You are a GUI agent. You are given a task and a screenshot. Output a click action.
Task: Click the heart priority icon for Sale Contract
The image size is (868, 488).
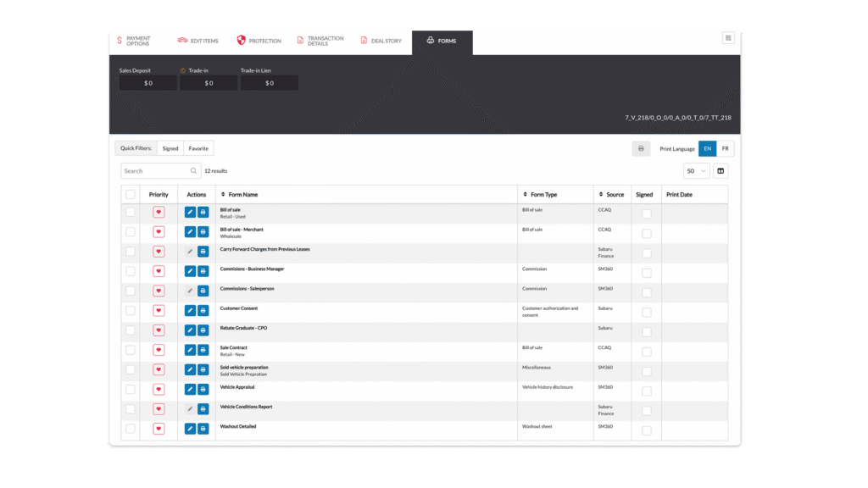pos(159,350)
